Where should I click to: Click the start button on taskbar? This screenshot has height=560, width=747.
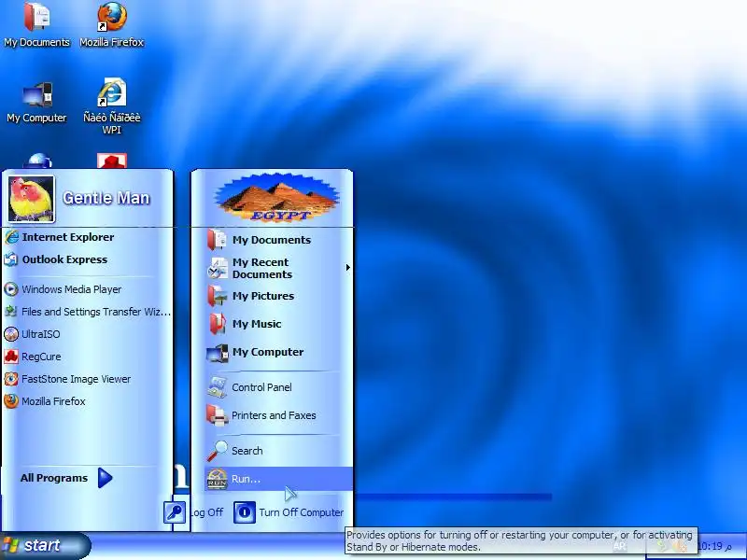point(45,546)
